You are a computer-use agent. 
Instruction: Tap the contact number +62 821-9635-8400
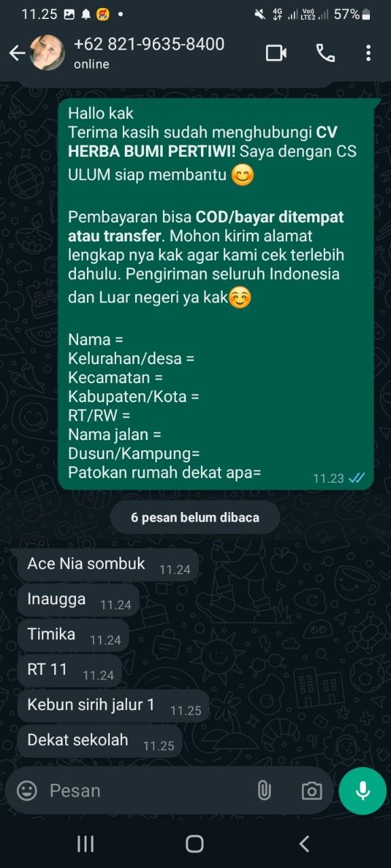[x=149, y=44]
